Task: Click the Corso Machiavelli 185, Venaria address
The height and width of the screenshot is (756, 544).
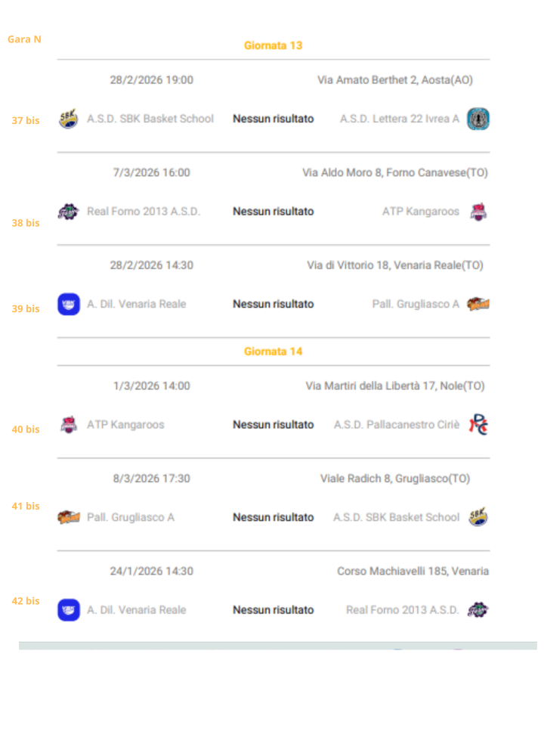Action: click(x=413, y=571)
